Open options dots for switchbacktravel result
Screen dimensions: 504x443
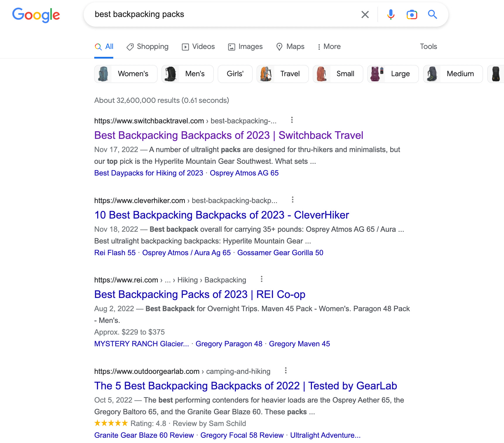292,120
